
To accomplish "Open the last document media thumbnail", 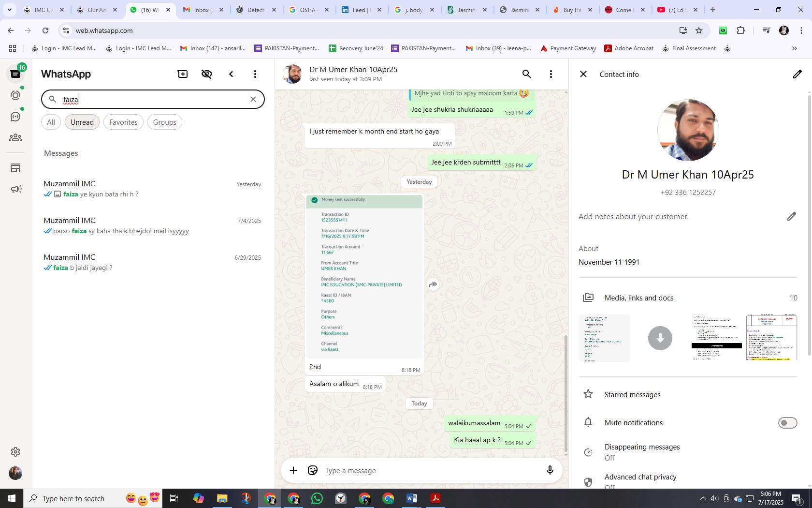I will (x=771, y=338).
